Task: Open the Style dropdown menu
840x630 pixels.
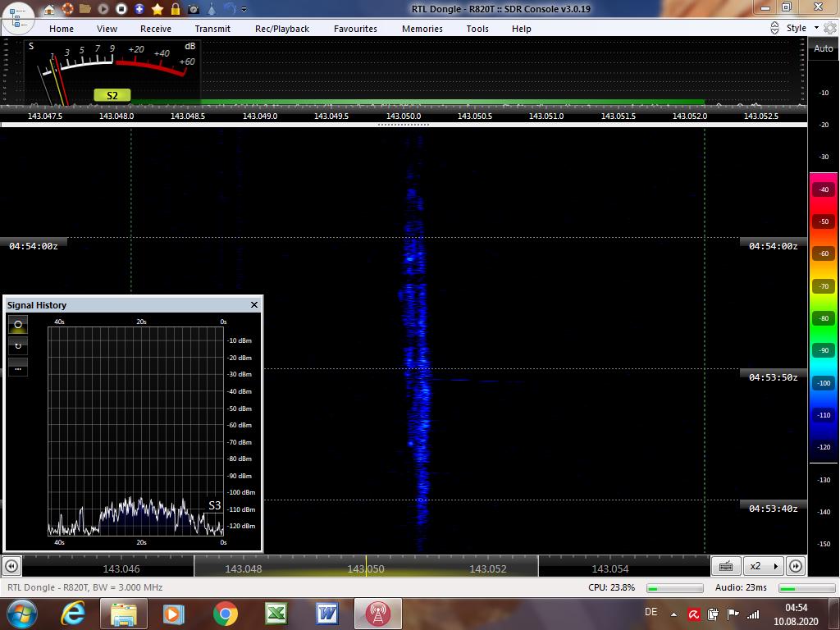Action: (802, 28)
